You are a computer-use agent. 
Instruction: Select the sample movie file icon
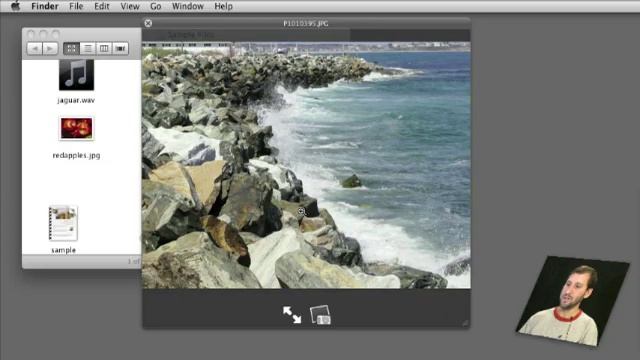click(x=63, y=223)
